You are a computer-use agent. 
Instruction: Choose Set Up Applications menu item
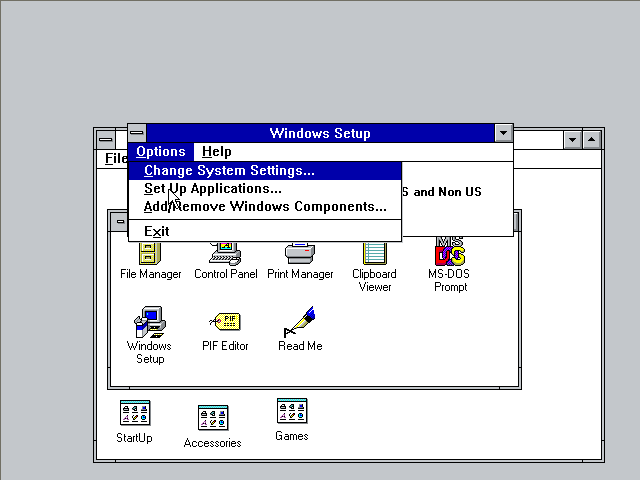point(265,189)
